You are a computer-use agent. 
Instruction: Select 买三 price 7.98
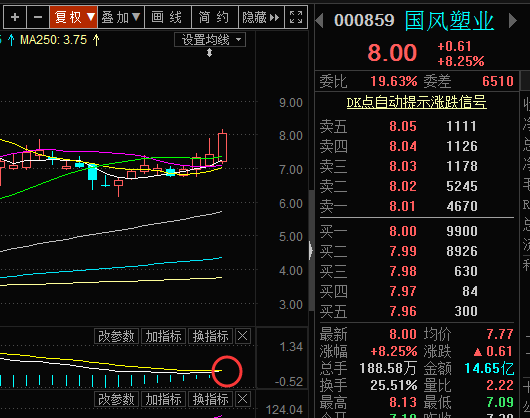tap(403, 271)
